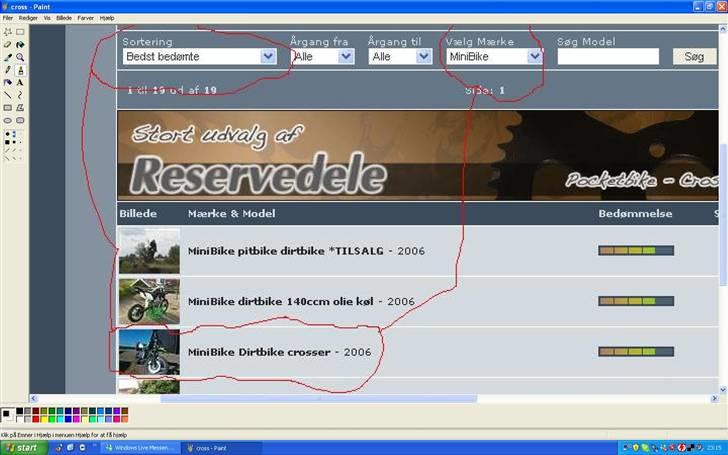Pick the eyedropper Pick Color tool
The image size is (728, 455).
point(8,57)
